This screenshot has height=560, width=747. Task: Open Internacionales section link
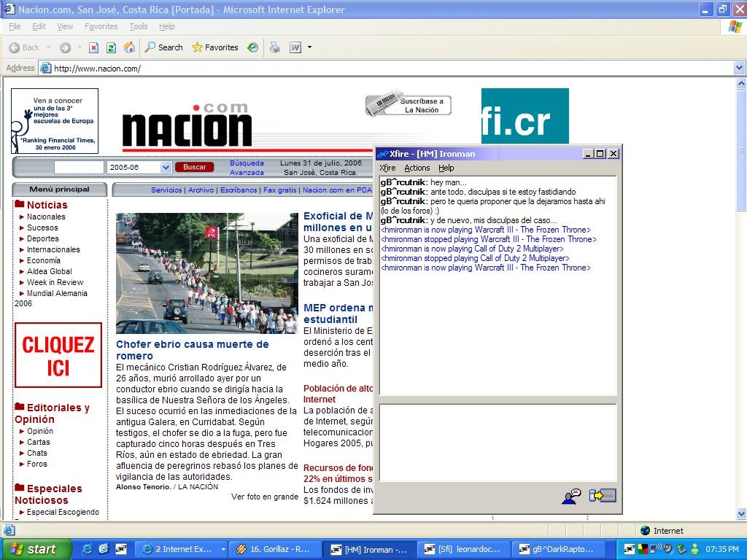pyautogui.click(x=53, y=249)
